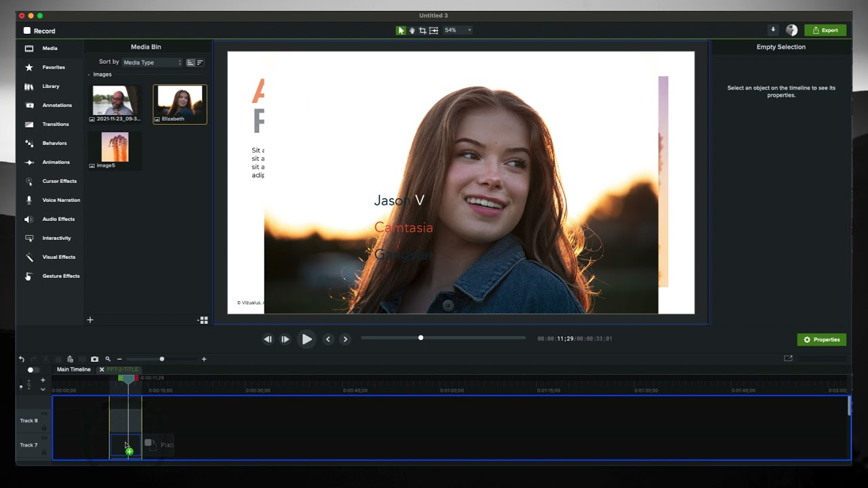Toggle the switch left of Main Timeline tab

point(33,370)
